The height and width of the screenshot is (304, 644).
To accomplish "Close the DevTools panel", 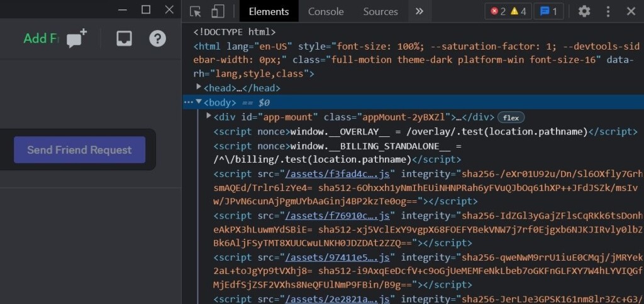I will [631, 11].
